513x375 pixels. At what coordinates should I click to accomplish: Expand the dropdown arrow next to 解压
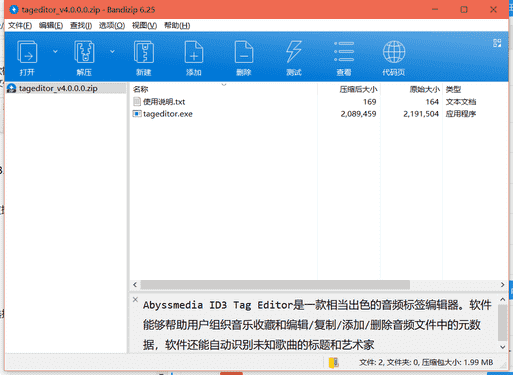(112, 51)
